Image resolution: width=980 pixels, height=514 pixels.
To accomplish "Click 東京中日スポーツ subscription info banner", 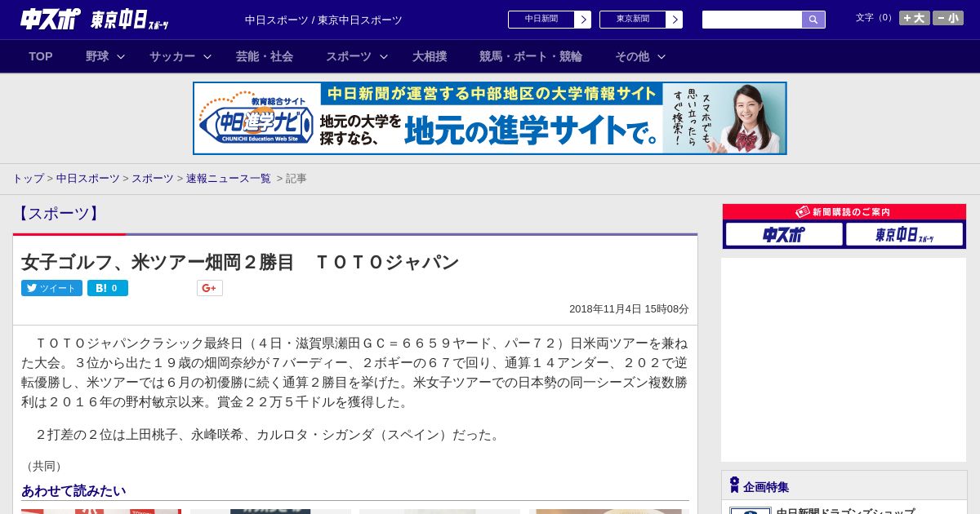I will click(x=904, y=235).
